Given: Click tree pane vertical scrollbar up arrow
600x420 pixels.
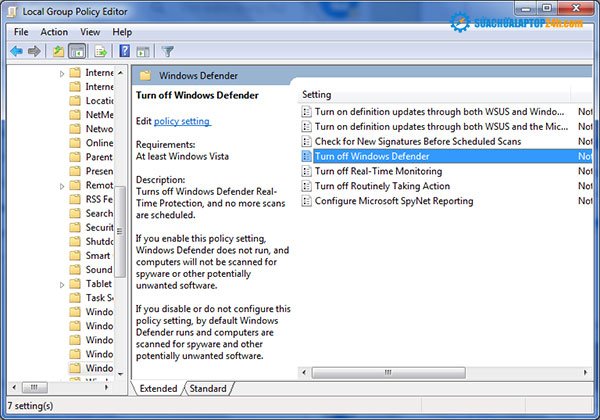Looking at the screenshot, I should [121, 73].
